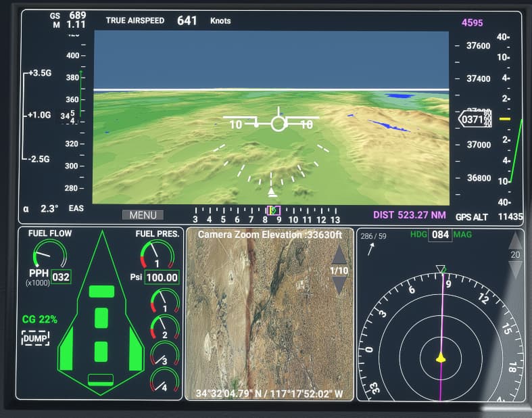Increase camera zoom with the up arrow

point(339,255)
